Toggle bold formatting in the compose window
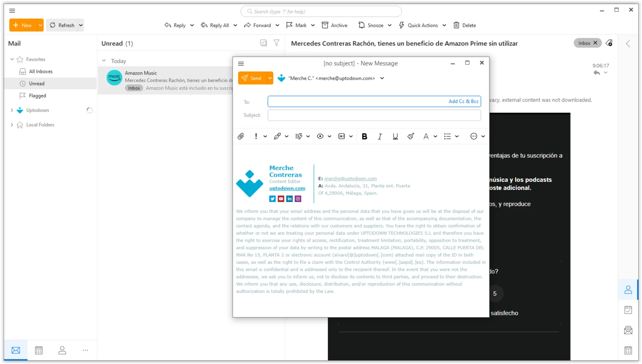Image resolution: width=642 pixels, height=364 pixels. pos(364,136)
